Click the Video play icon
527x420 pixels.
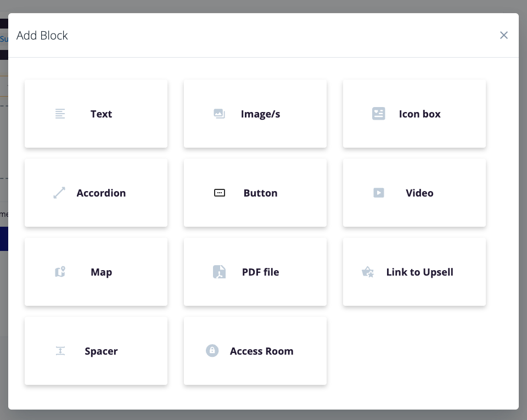pyautogui.click(x=378, y=193)
